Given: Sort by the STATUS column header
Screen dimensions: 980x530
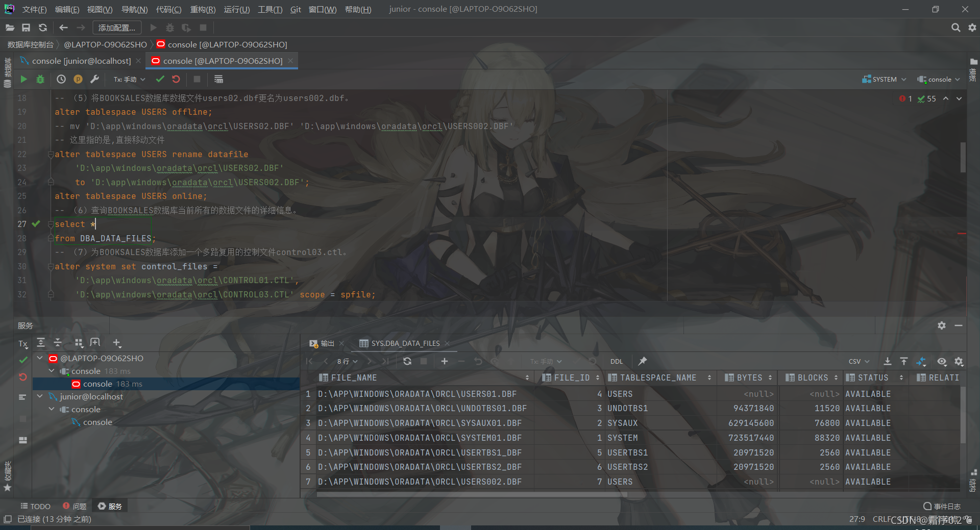Looking at the screenshot, I should 875,377.
